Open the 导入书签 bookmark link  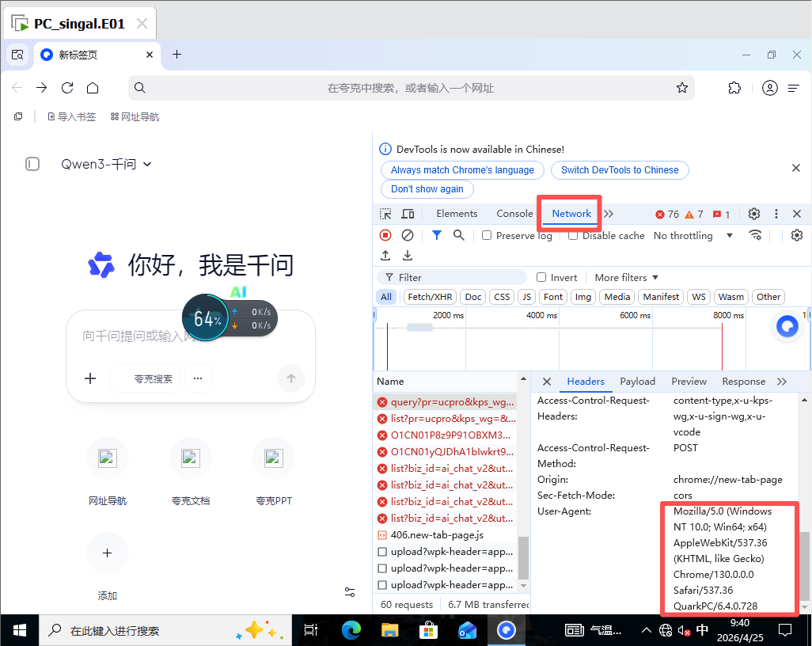72,117
